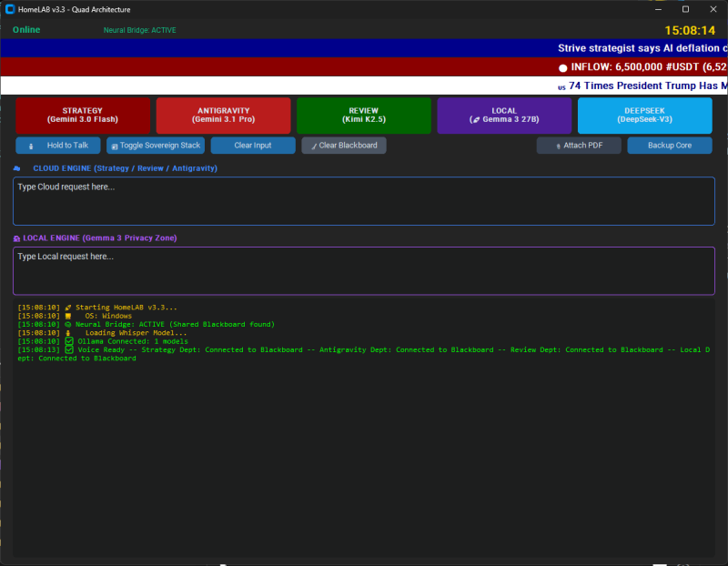Toggle Sovereign Stack
The width and height of the screenshot is (728, 566).
point(156,146)
